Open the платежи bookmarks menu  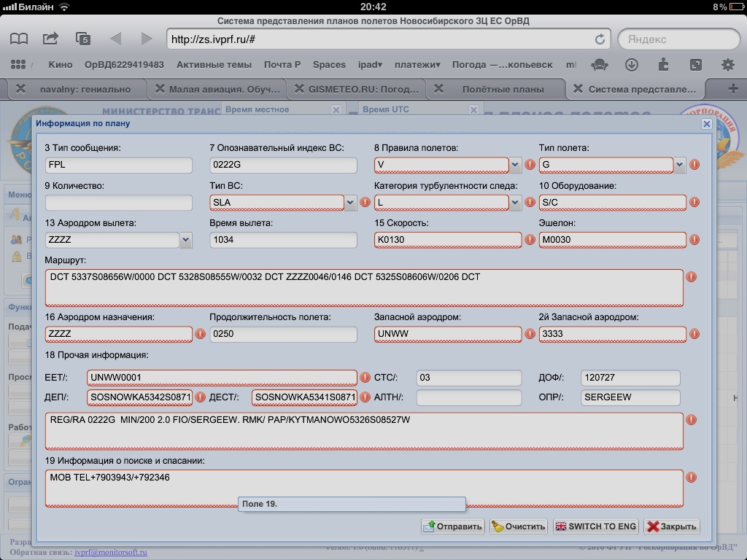coord(417,64)
